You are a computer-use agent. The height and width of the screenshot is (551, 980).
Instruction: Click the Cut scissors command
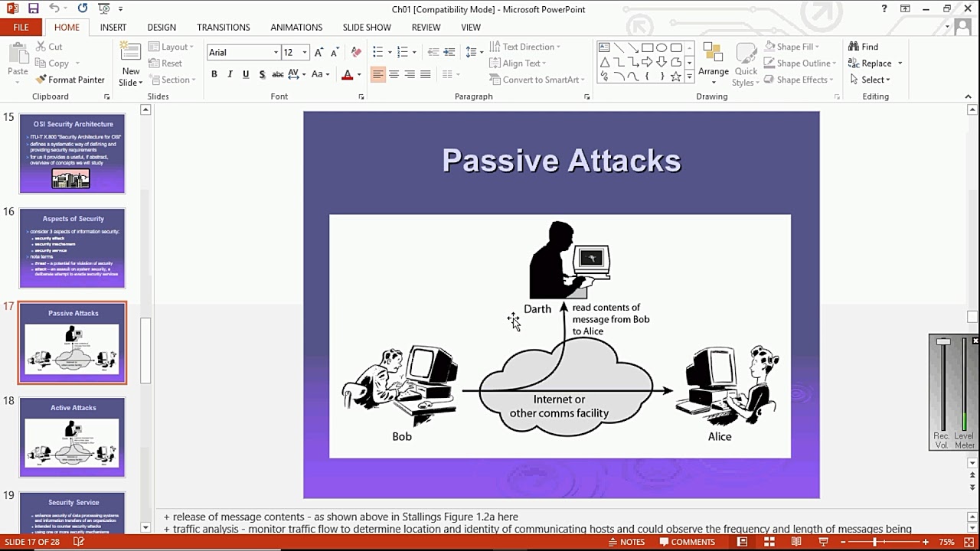pos(49,47)
